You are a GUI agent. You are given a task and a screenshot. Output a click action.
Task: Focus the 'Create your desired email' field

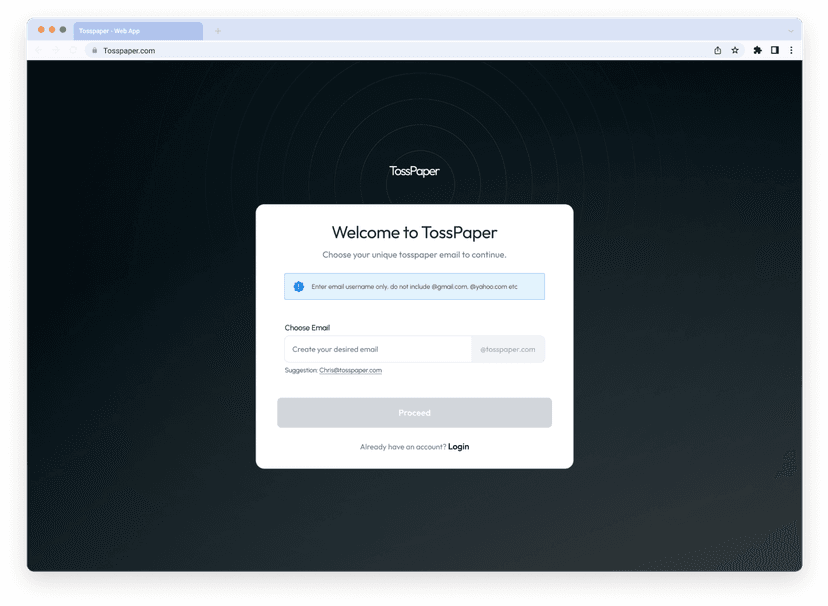coord(378,349)
